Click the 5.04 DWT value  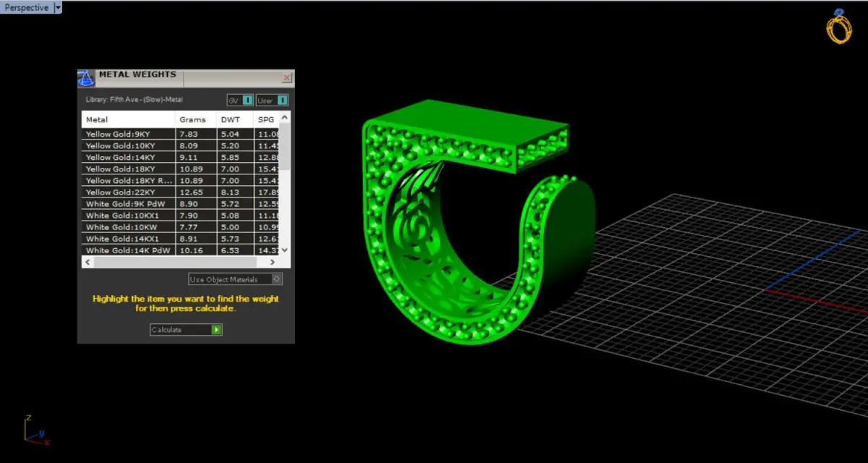point(229,134)
